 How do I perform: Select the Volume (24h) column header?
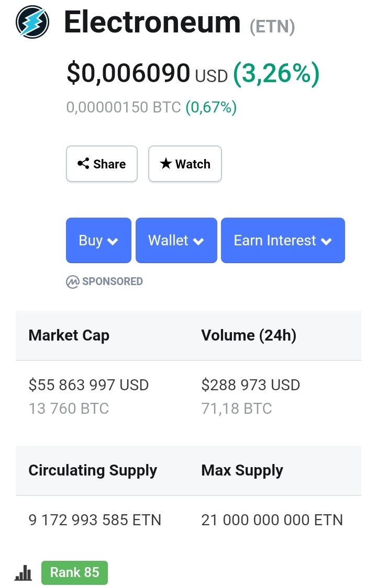click(x=249, y=335)
